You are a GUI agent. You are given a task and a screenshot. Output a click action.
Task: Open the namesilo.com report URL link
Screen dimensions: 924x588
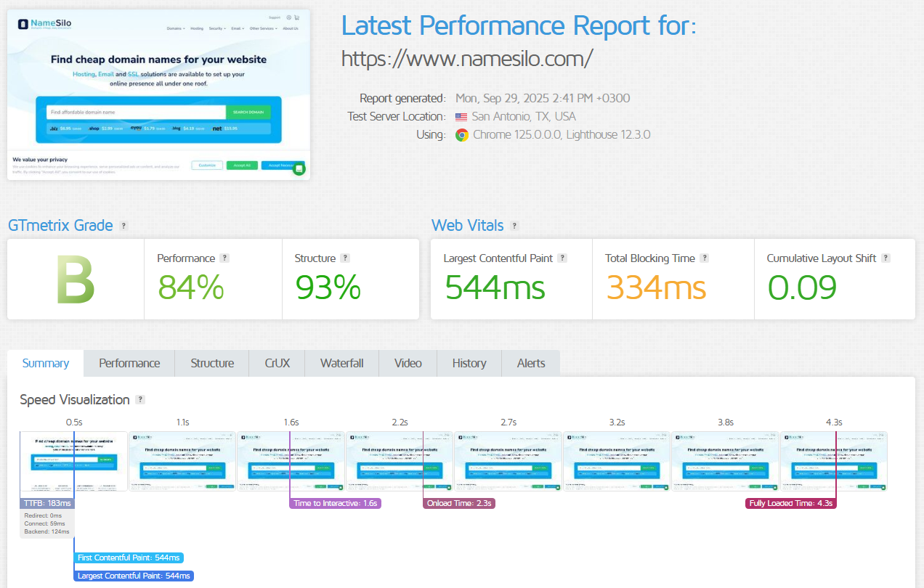point(467,58)
